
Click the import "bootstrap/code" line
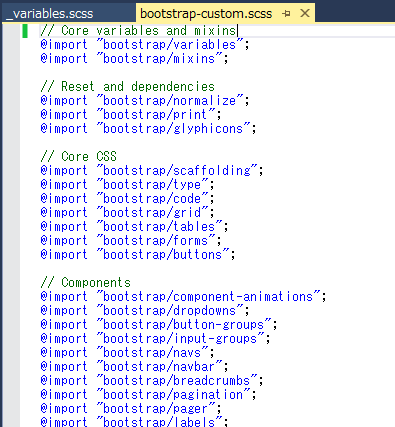[127, 199]
